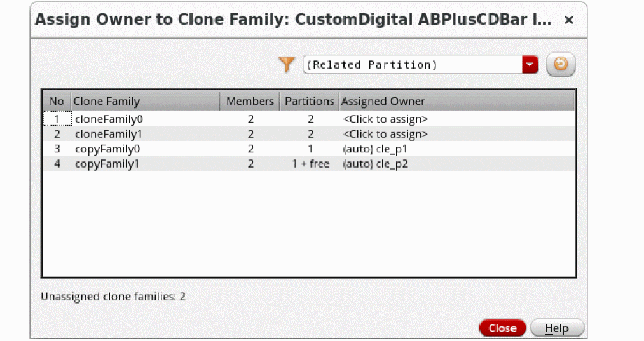The height and width of the screenshot is (341, 644).
Task: Assign owner for cloneFamily1 row
Action: (385, 134)
